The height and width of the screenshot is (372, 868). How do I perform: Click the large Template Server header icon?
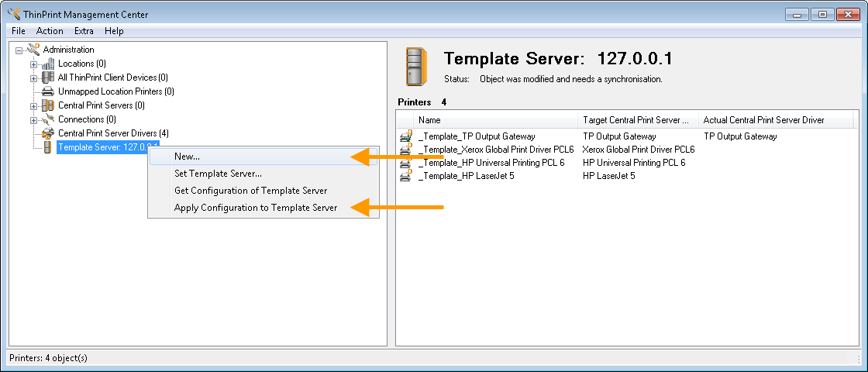point(417,67)
